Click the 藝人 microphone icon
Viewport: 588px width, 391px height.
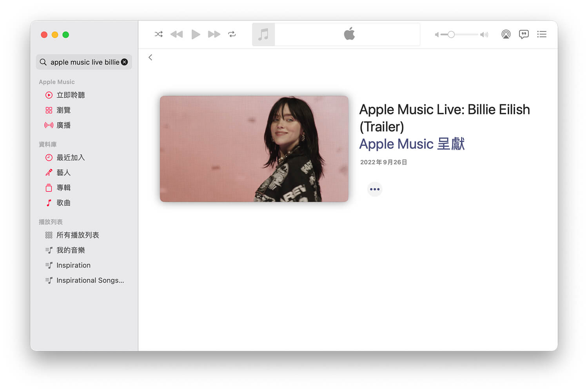[x=49, y=173]
